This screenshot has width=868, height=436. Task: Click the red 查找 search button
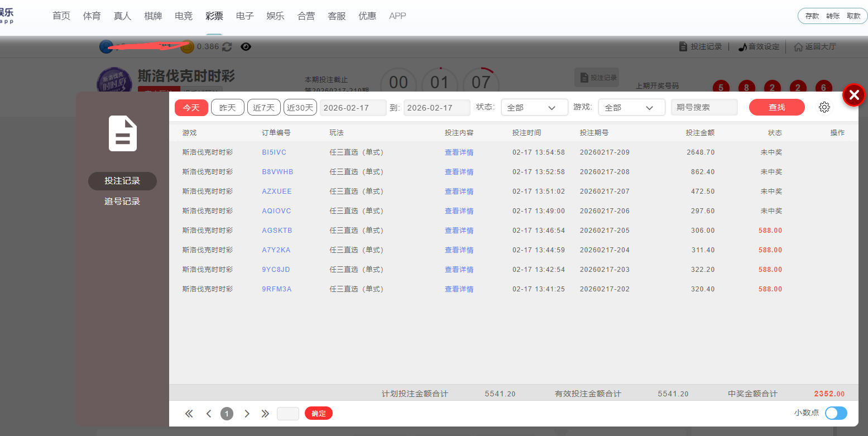776,108
